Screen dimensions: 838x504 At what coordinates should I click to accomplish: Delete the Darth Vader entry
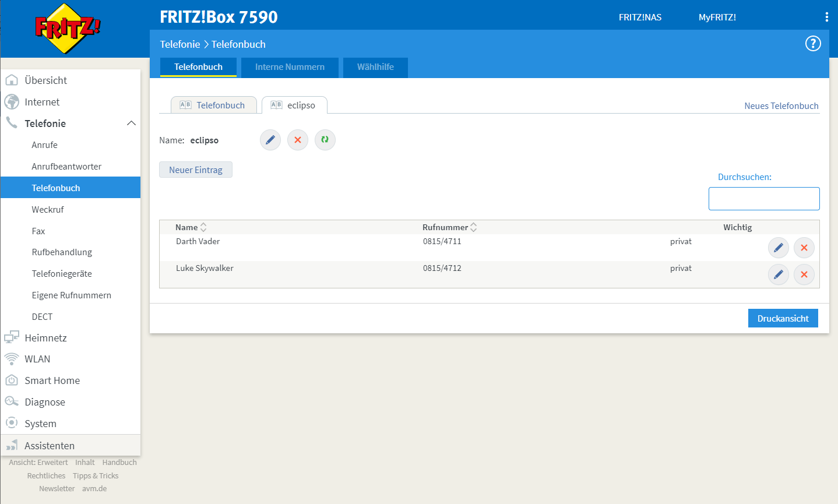pyautogui.click(x=804, y=248)
